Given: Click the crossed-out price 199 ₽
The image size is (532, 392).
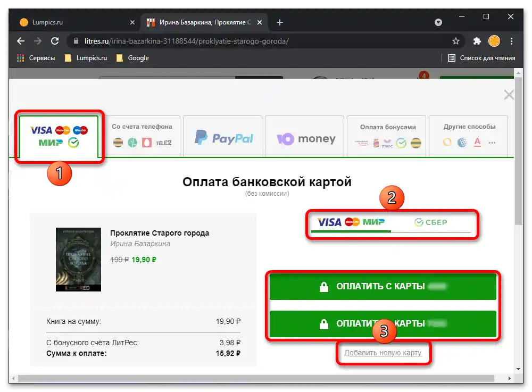Looking at the screenshot, I should [119, 260].
